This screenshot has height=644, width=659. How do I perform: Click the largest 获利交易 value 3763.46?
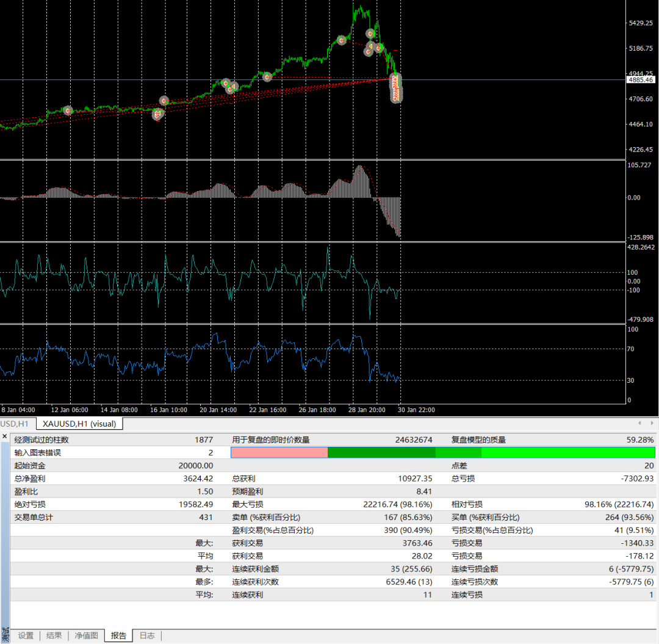click(x=417, y=543)
